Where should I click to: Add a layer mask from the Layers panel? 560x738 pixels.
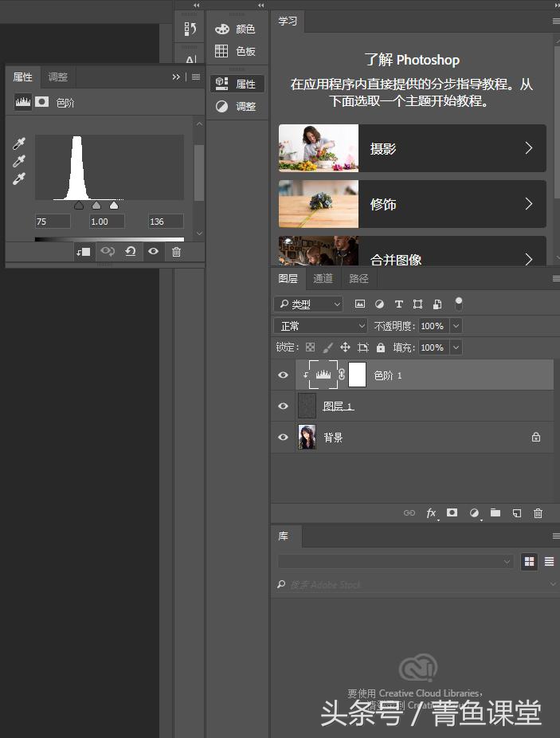(452, 513)
